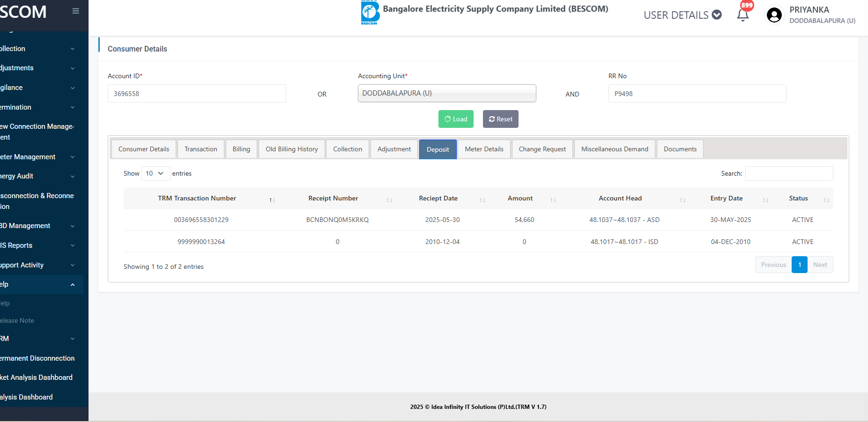The image size is (868, 422).
Task: Expand Collection sidebar menu
Action: (37, 49)
